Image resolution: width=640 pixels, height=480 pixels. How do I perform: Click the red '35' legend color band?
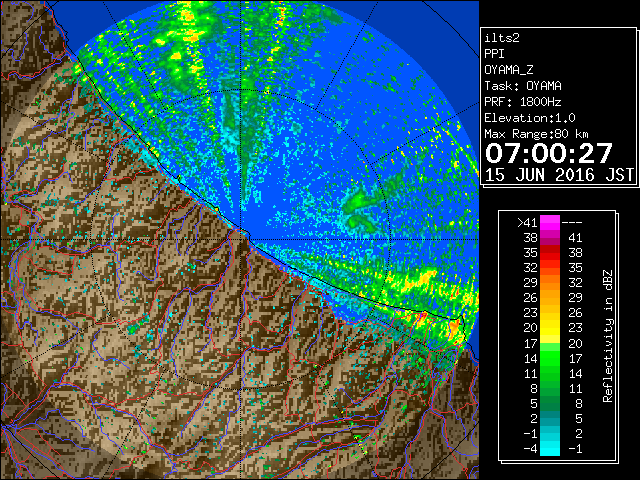click(550, 253)
